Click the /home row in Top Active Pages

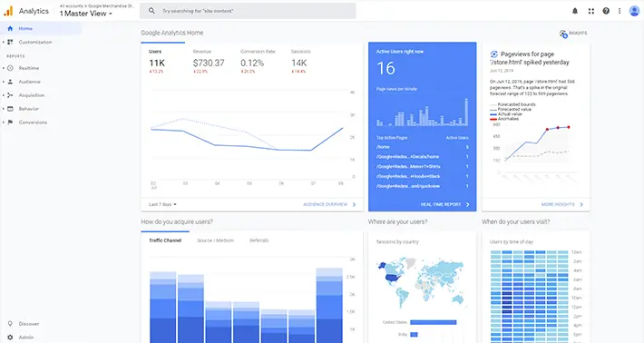[422, 147]
